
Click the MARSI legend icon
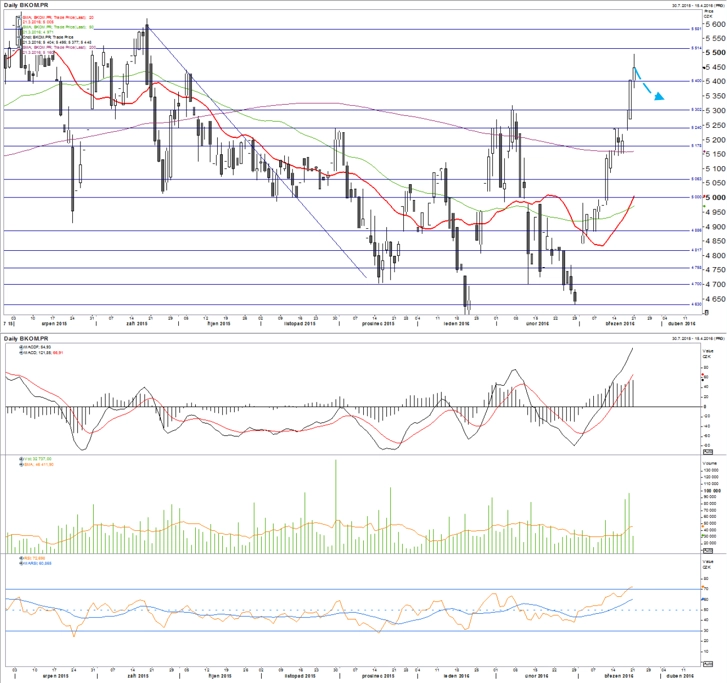21,563
